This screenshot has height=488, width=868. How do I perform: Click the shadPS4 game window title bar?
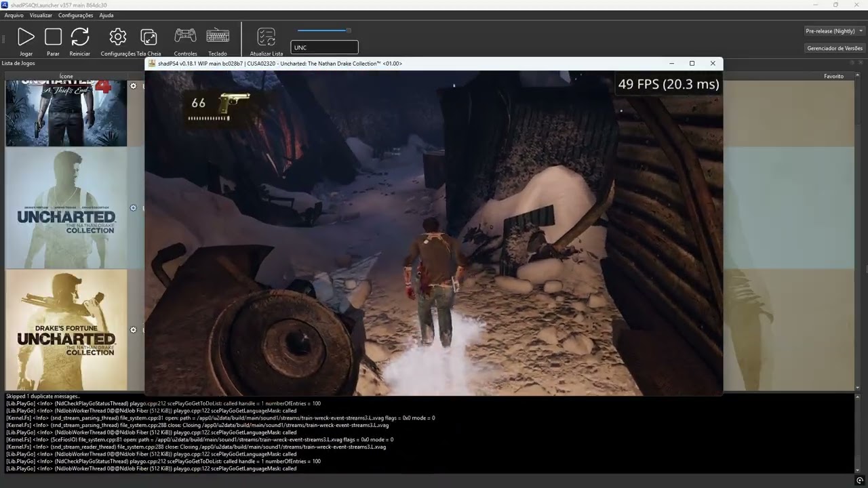pos(434,64)
